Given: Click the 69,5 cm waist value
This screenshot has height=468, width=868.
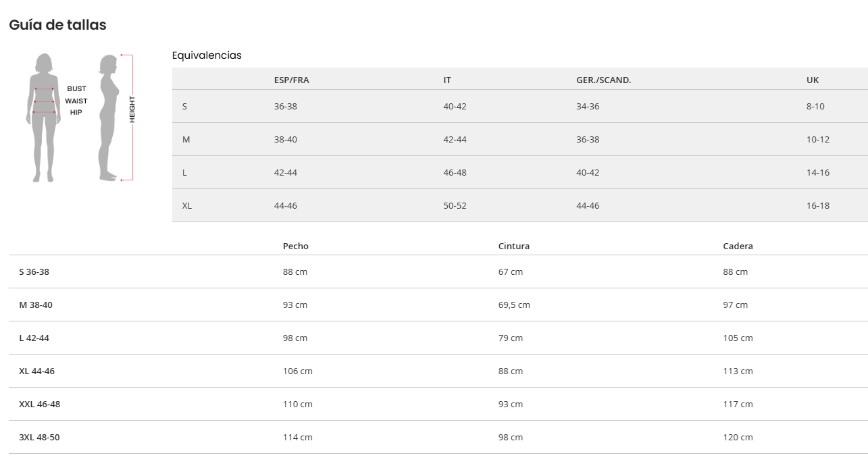Looking at the screenshot, I should pos(514,305).
